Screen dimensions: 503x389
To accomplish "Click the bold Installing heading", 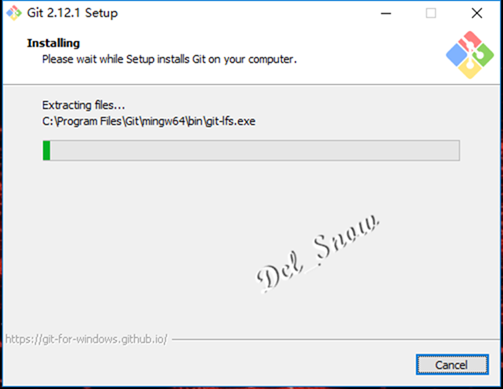I will tap(53, 43).
